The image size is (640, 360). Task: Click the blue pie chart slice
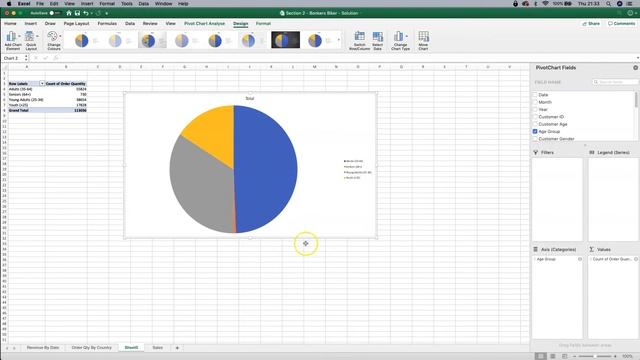(265, 169)
